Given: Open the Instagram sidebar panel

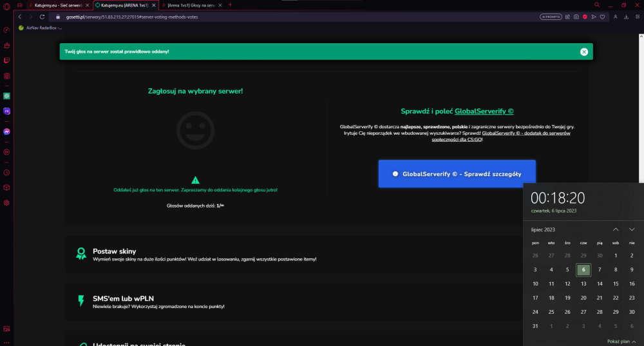Looking at the screenshot, I should [6, 76].
